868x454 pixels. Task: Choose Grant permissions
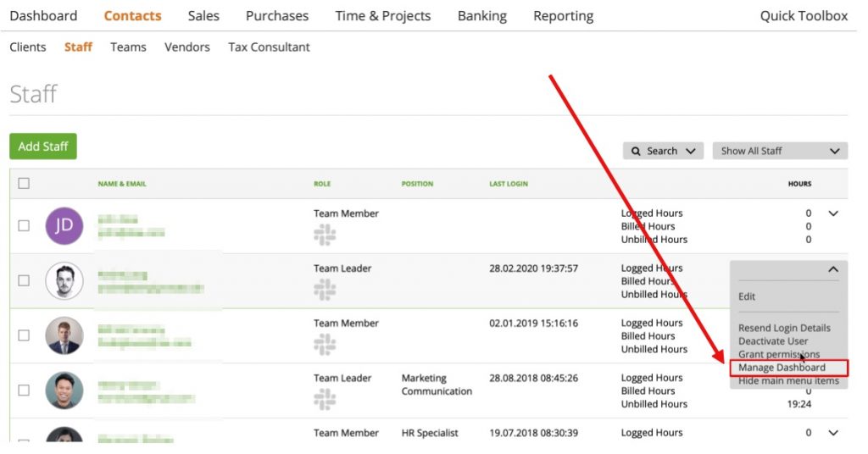click(x=779, y=354)
